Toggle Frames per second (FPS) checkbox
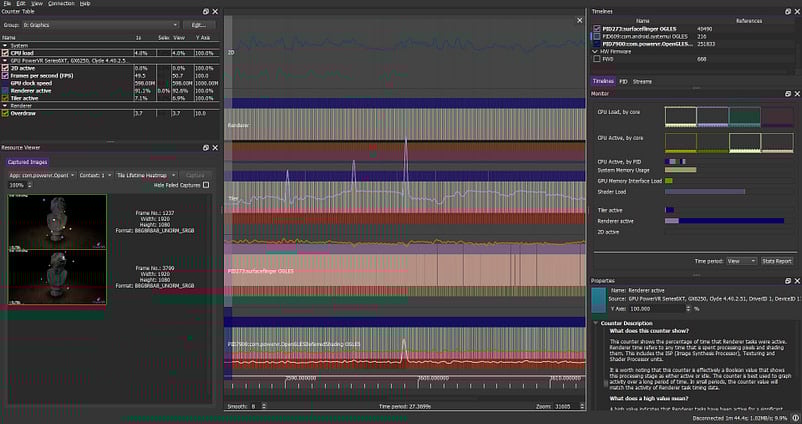Screen dimensions: 802x424 [5, 76]
